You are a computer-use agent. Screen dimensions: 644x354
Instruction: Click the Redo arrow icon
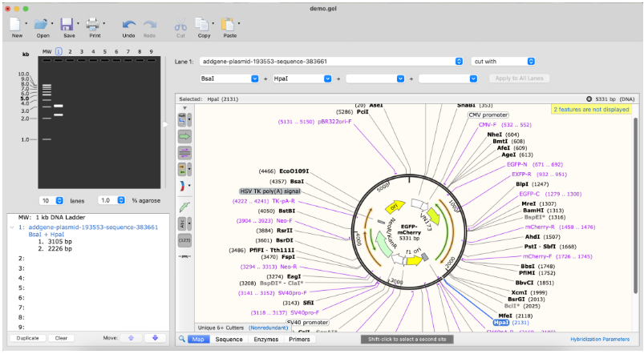point(149,25)
